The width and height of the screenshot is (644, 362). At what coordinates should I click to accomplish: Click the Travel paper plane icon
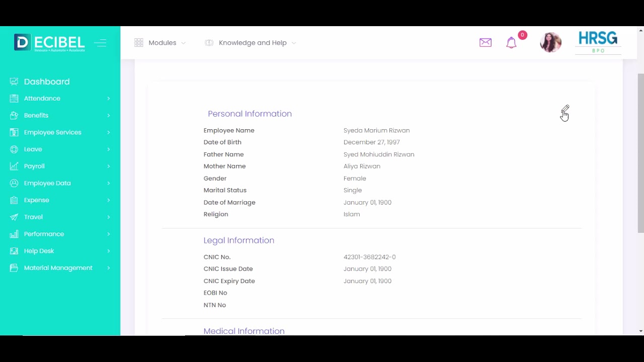click(14, 217)
